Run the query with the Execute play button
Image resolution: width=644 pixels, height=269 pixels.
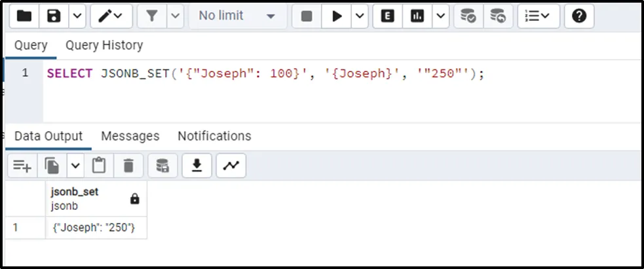point(337,16)
